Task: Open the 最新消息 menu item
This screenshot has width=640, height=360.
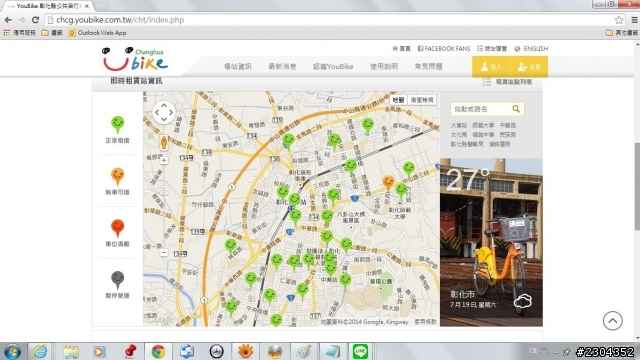Action: click(282, 67)
